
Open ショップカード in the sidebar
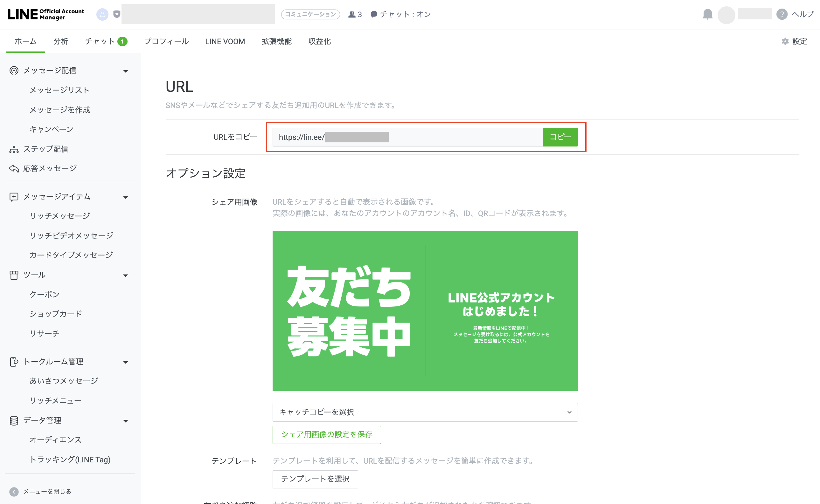click(x=56, y=314)
